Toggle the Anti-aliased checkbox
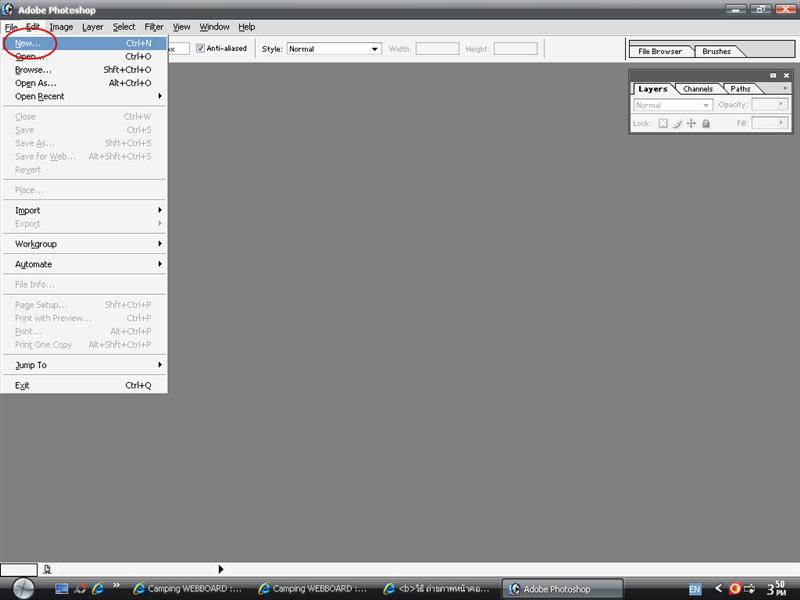The height and width of the screenshot is (600, 800). (201, 48)
